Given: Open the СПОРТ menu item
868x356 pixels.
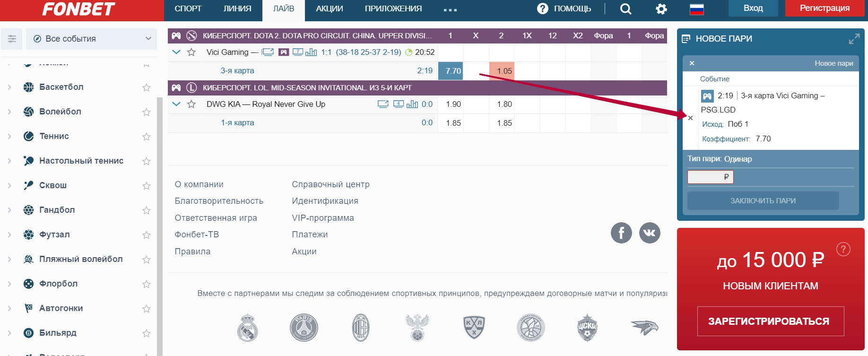Looking at the screenshot, I should [x=188, y=9].
